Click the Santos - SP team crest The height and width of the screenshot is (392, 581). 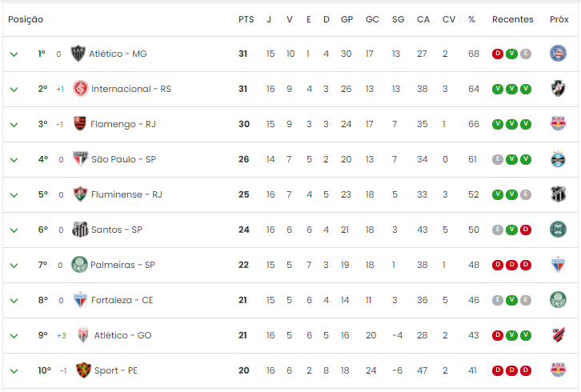click(x=80, y=230)
